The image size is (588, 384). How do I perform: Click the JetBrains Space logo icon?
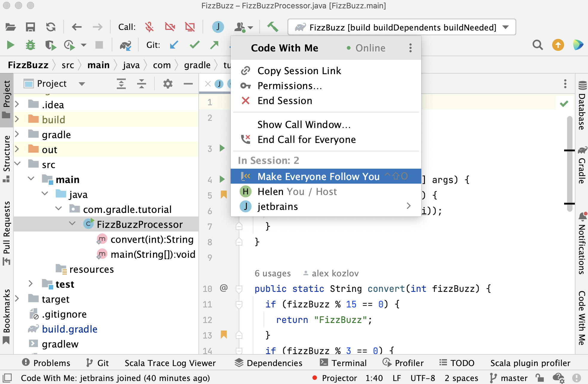[578, 45]
